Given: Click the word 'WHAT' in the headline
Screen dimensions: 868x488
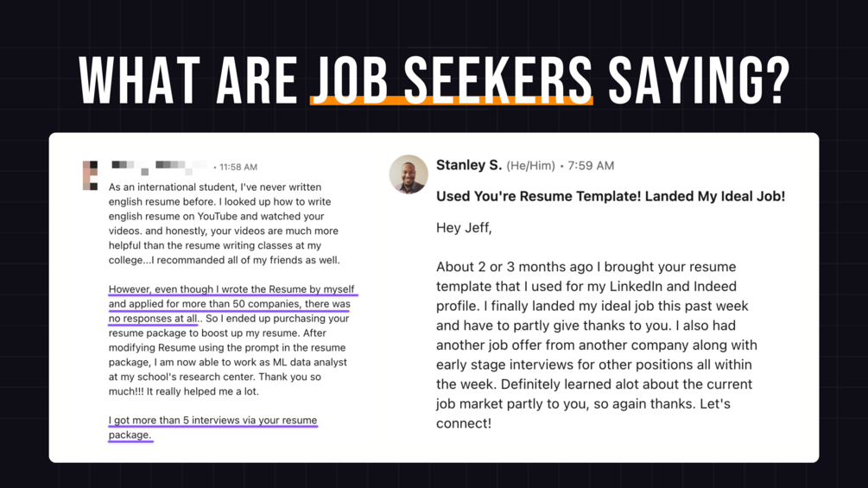Looking at the screenshot, I should tap(140, 80).
